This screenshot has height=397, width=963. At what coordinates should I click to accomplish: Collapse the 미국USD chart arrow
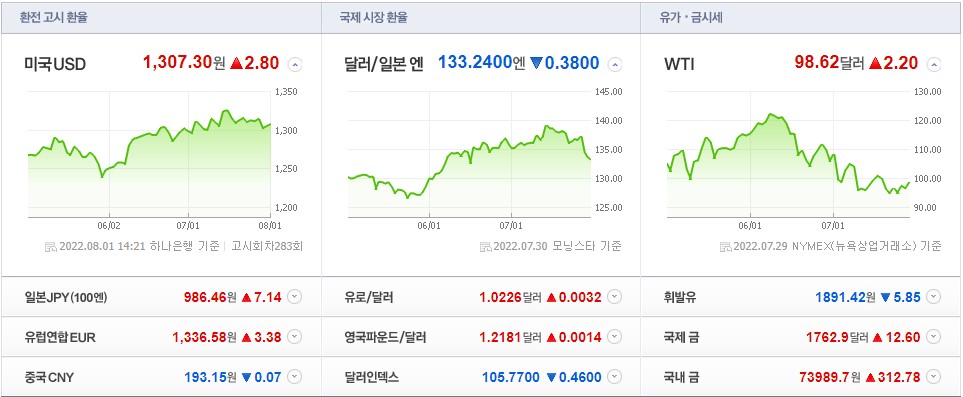295,64
